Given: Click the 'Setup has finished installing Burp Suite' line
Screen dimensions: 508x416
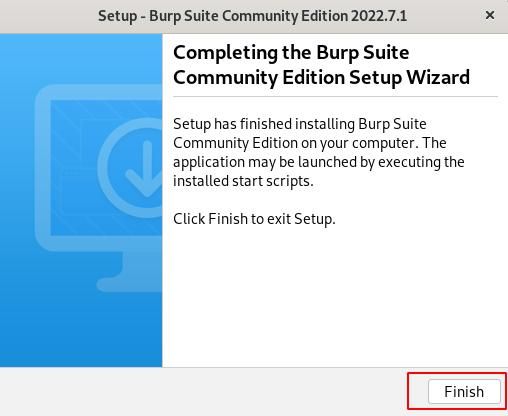Looking at the screenshot, I should click(x=300, y=124).
